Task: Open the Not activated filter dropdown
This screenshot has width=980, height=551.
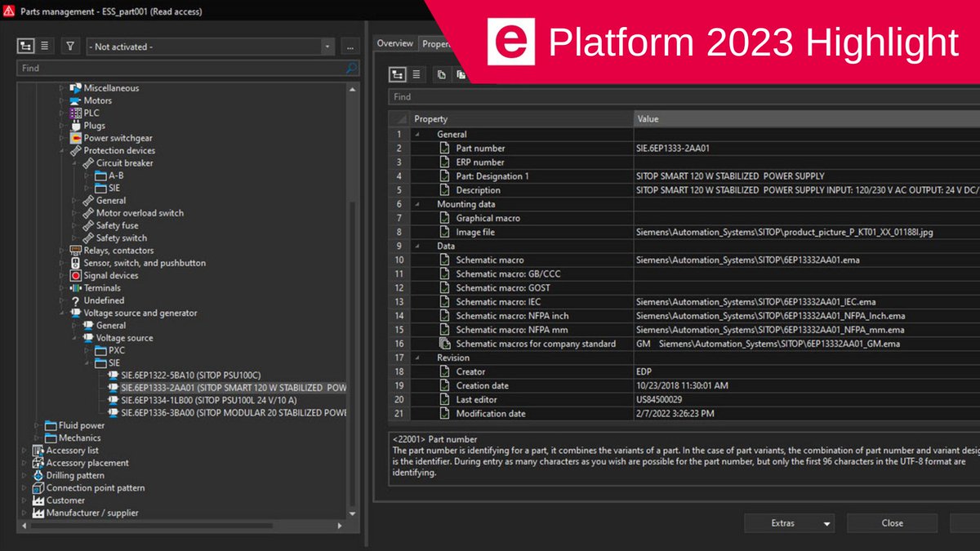Action: click(x=328, y=47)
